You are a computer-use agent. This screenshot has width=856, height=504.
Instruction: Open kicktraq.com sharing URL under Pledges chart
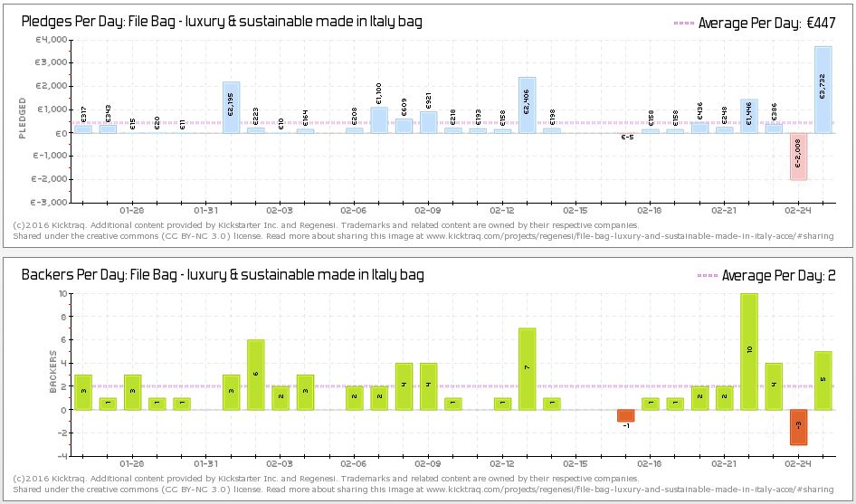630,236
